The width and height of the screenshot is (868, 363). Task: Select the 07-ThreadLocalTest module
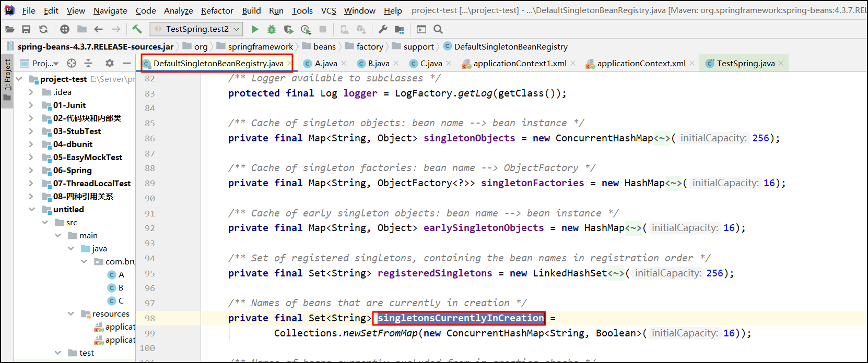pos(92,183)
